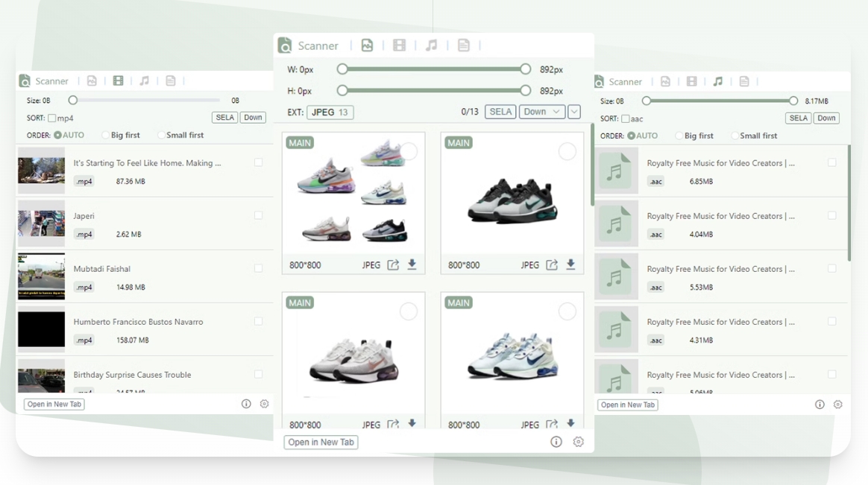Select video tab icon in right Scanner panel
Image resolution: width=868 pixels, height=485 pixels.
(691, 81)
